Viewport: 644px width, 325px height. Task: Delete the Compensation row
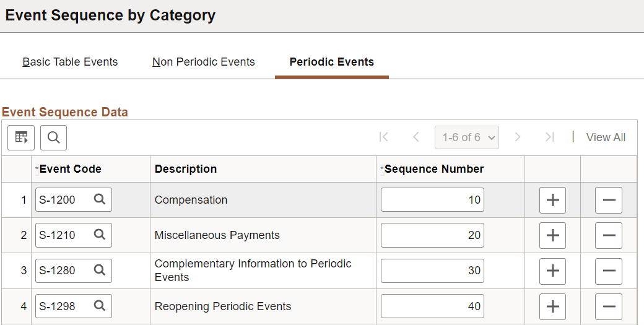pyautogui.click(x=608, y=200)
